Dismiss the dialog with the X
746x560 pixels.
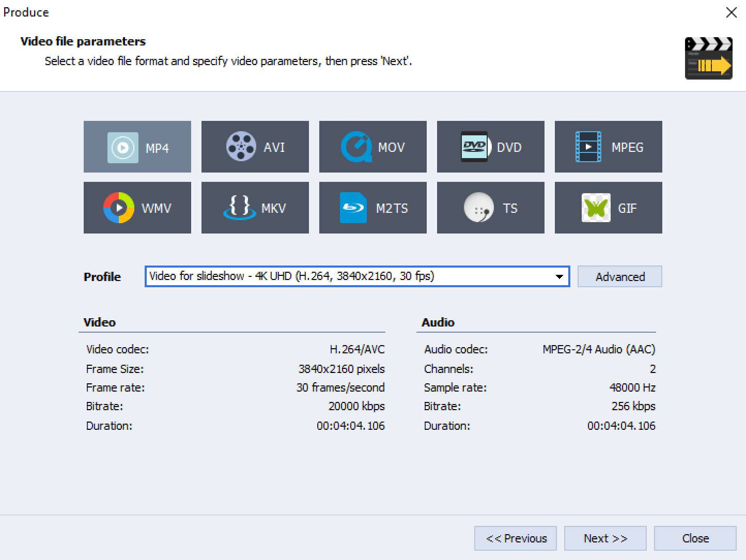pos(732,12)
